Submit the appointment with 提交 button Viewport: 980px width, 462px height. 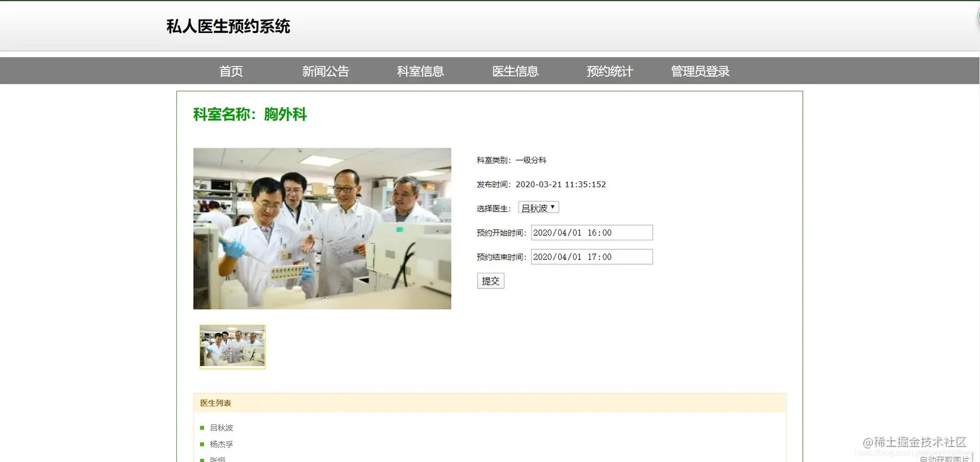coord(491,281)
